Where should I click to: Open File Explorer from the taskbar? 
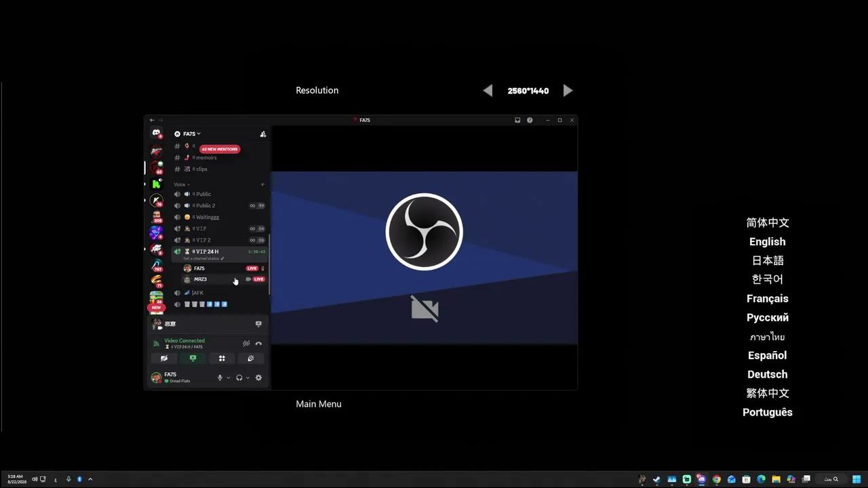[776, 480]
